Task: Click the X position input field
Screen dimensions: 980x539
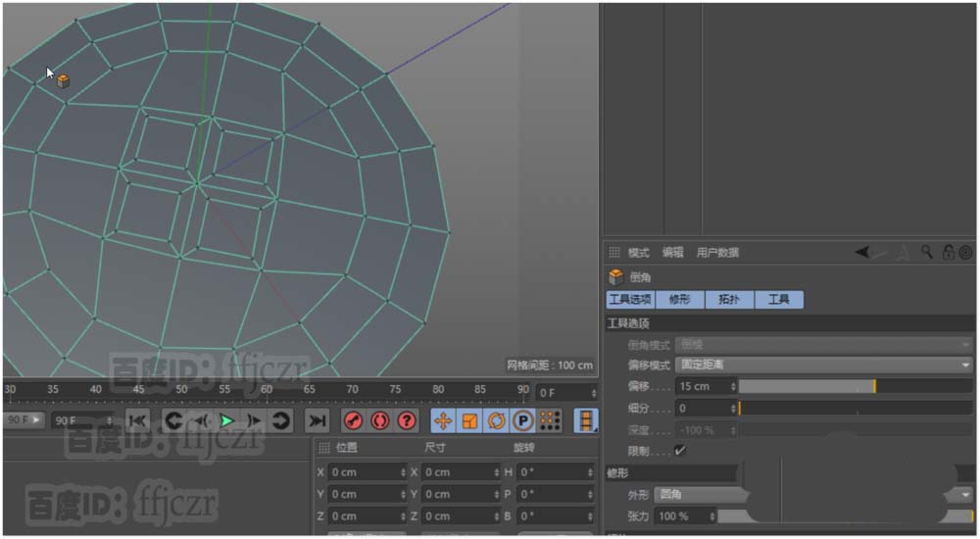Action: point(365,472)
